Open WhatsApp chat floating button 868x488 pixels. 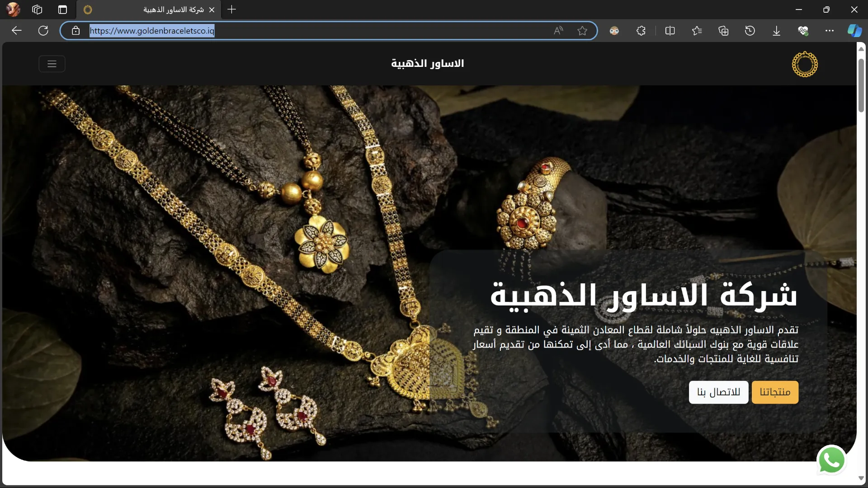(831, 460)
